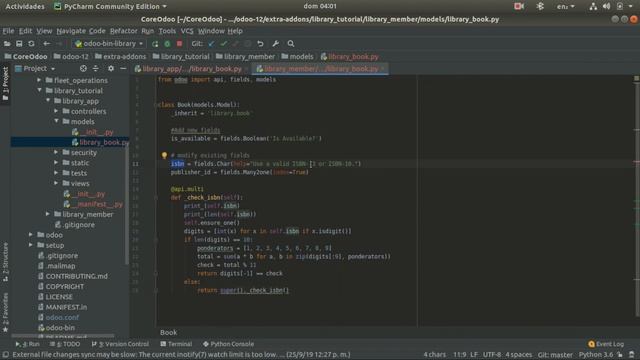Click the Save All toolbar icon
The height and width of the screenshot is (360, 640).
[x=19, y=44]
